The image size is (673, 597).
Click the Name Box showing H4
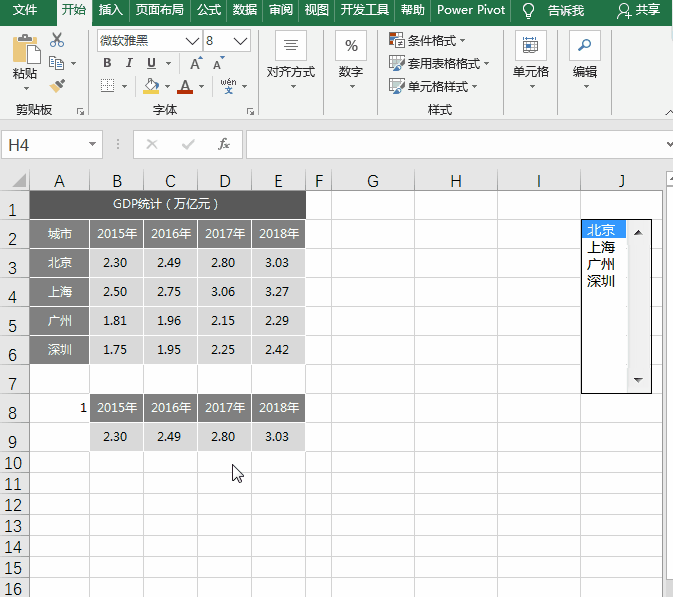(43, 145)
